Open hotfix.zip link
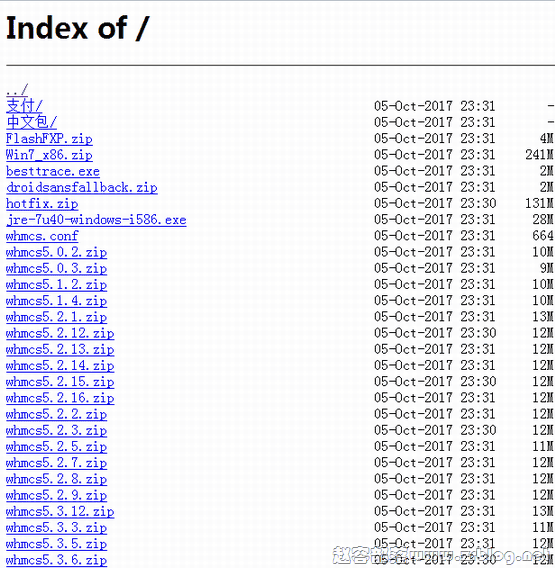Image resolution: width=555 pixels, height=568 pixels. (42, 204)
